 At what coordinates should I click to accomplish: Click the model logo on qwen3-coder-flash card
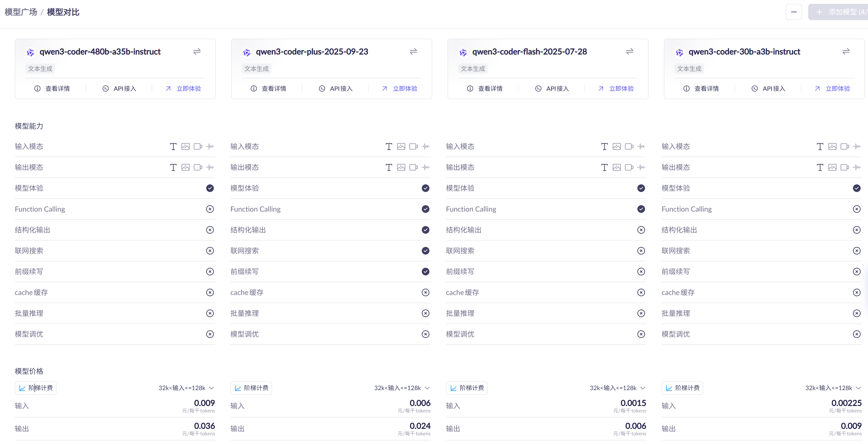tap(463, 52)
